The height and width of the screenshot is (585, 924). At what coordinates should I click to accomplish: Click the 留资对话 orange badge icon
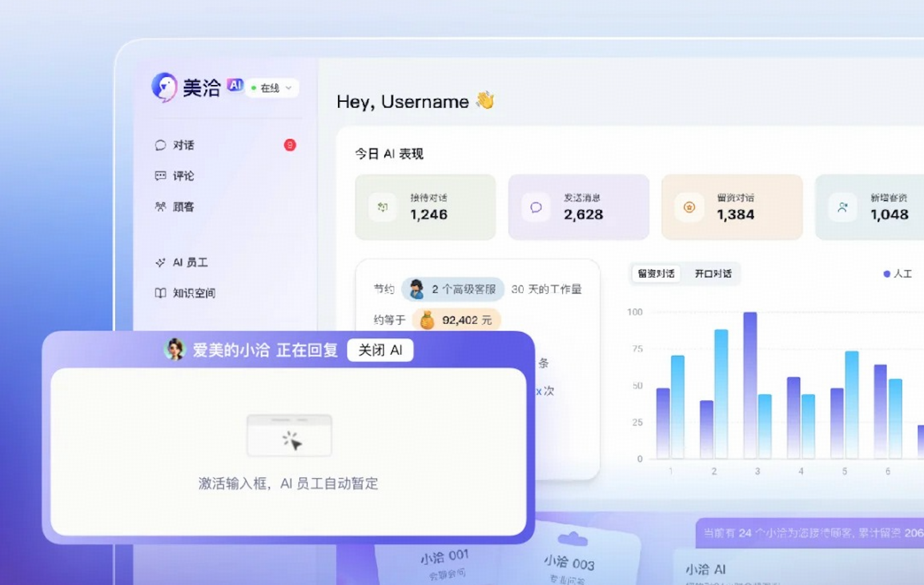click(x=689, y=207)
